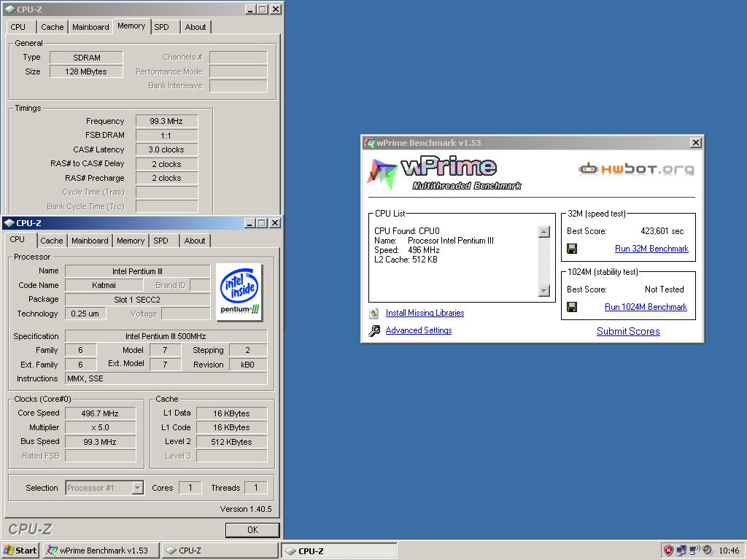Click CPU List scrollbar up arrow
This screenshot has height=560, width=747.
(x=544, y=232)
